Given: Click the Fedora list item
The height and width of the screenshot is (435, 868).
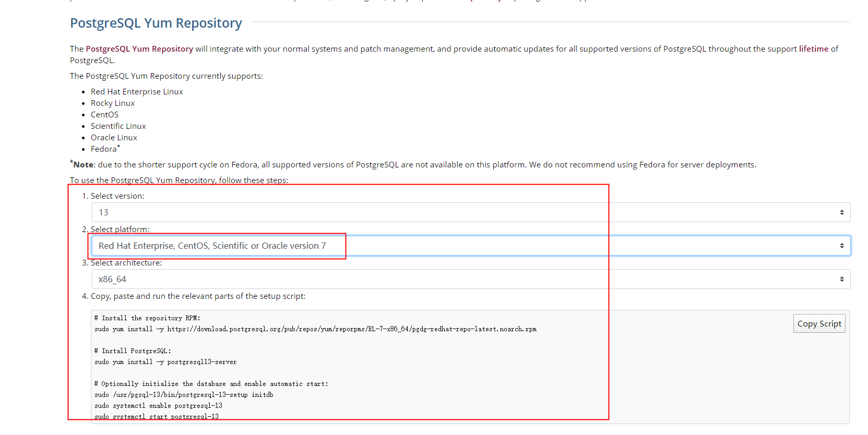Looking at the screenshot, I should click(x=105, y=149).
